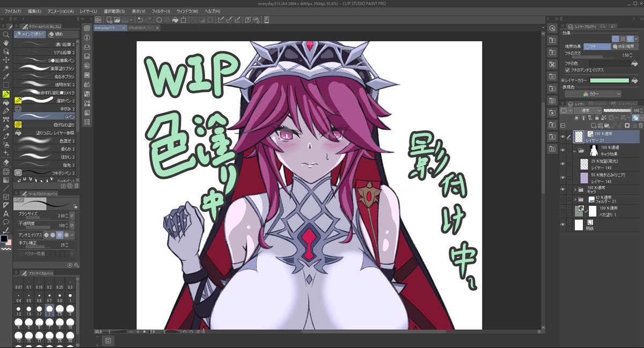
Task: Open the ファイル(F) menu
Action: coord(12,11)
